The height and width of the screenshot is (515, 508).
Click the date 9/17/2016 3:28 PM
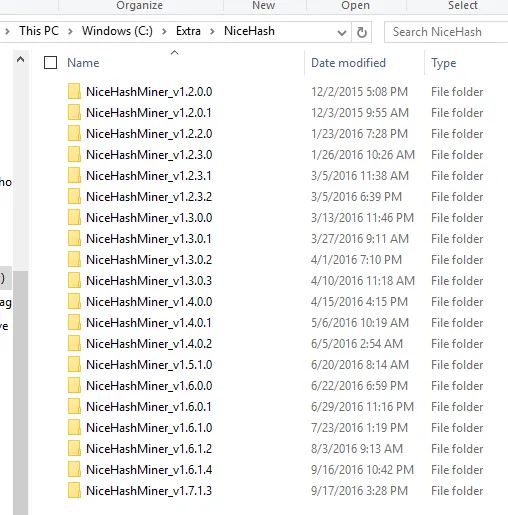(x=359, y=491)
